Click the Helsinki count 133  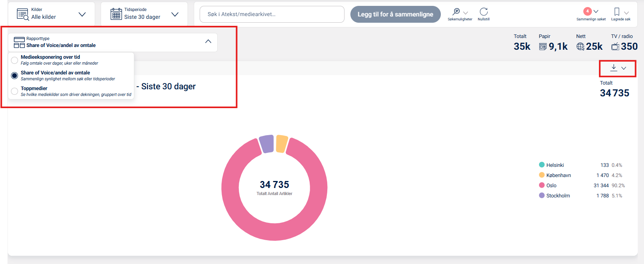[604, 165]
